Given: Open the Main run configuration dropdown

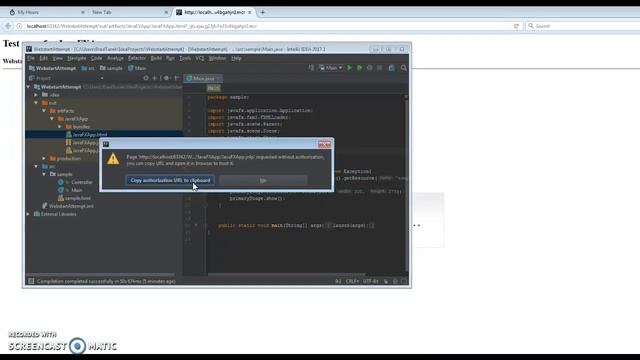Looking at the screenshot, I should coord(331,68).
